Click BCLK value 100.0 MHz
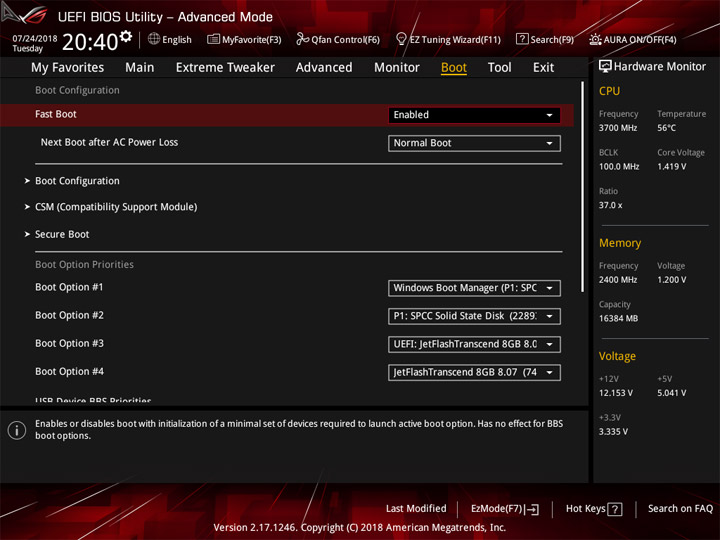 click(x=619, y=167)
